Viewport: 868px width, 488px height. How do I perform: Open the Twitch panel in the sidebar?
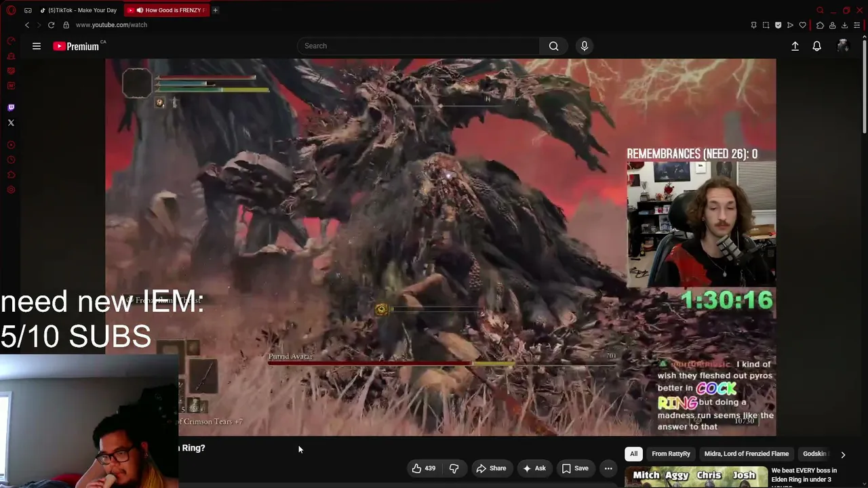[11, 108]
